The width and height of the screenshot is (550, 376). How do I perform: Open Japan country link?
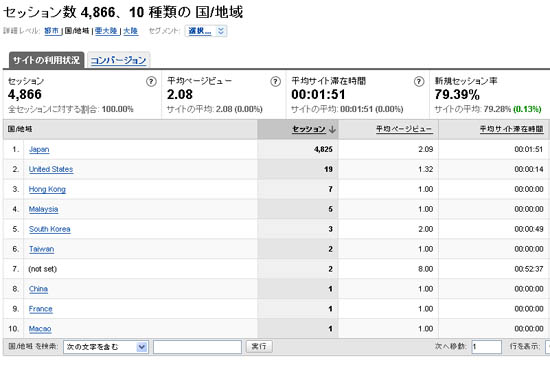point(39,149)
